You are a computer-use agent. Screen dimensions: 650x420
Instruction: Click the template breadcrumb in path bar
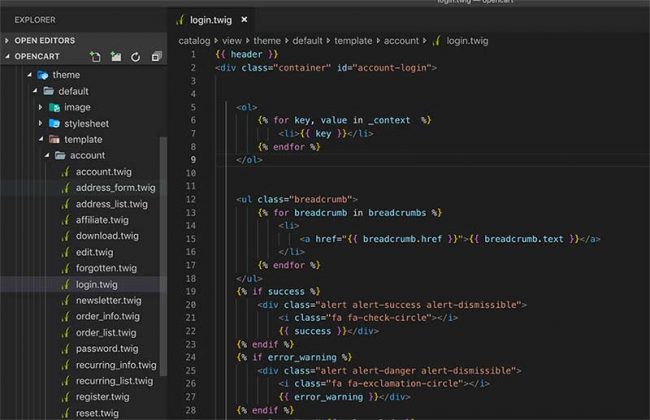point(353,41)
